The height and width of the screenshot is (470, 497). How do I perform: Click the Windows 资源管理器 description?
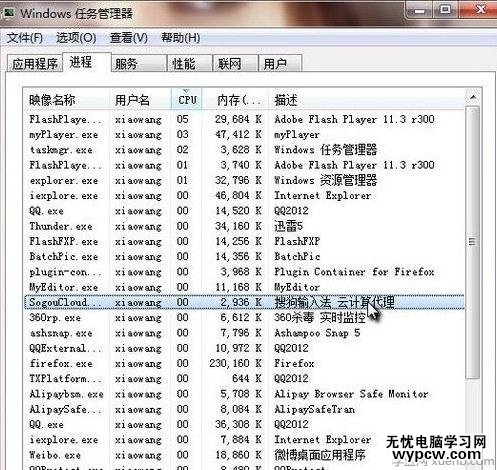[x=325, y=181]
